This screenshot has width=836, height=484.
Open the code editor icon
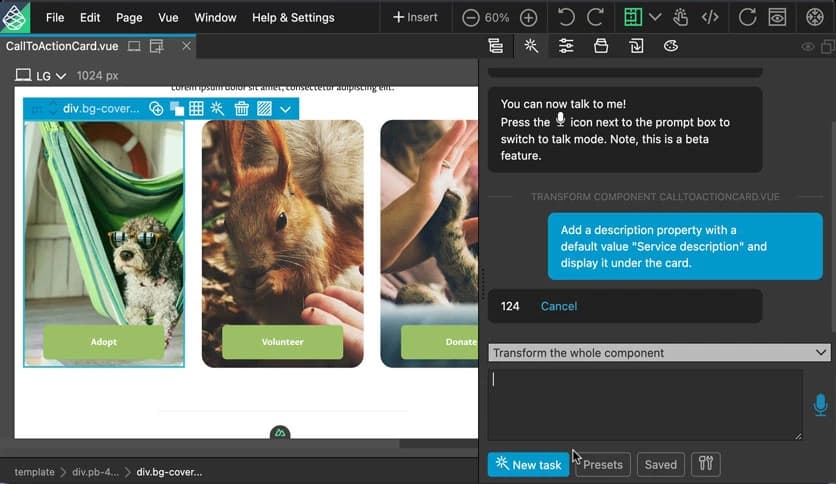710,17
